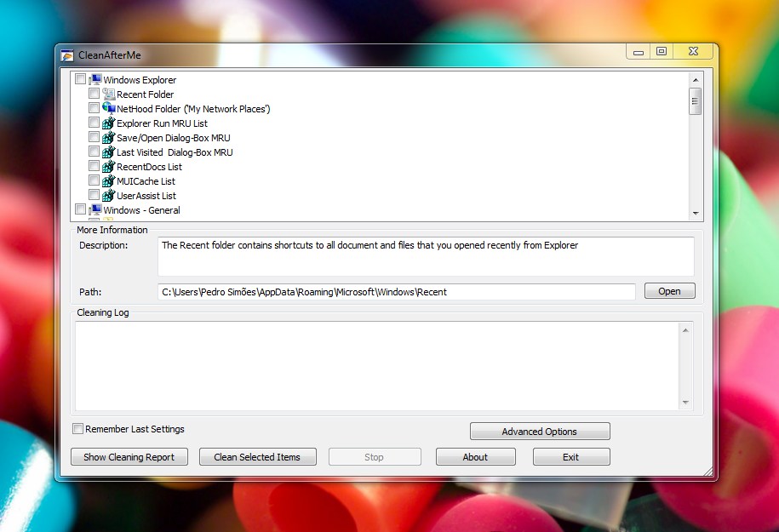Check the NetHood Folder checkbox
Image resolution: width=779 pixels, height=532 pixels.
[x=94, y=108]
